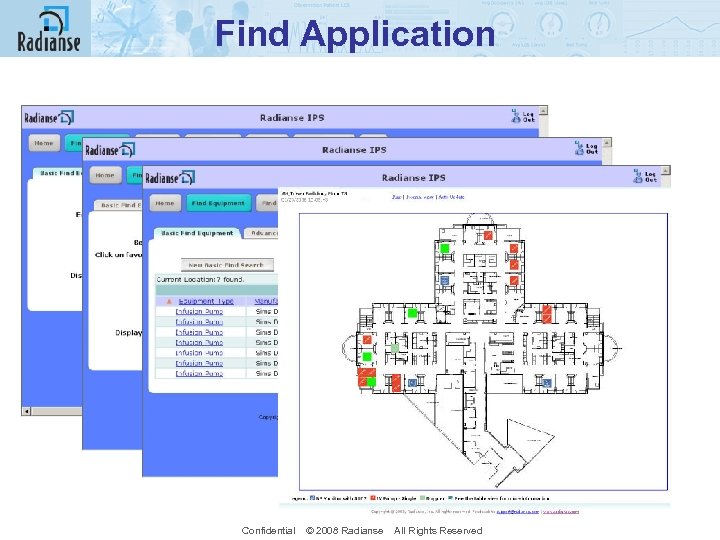Viewport: 720px width, 540px height.
Task: Click Home button in the middle Radianse window
Action: (x=105, y=175)
